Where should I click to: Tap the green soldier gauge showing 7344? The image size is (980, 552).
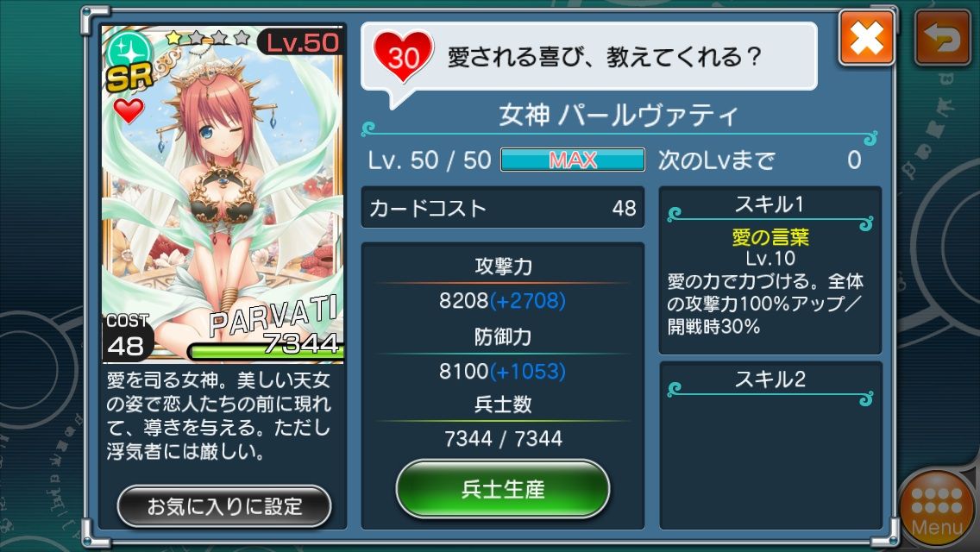pos(265,352)
